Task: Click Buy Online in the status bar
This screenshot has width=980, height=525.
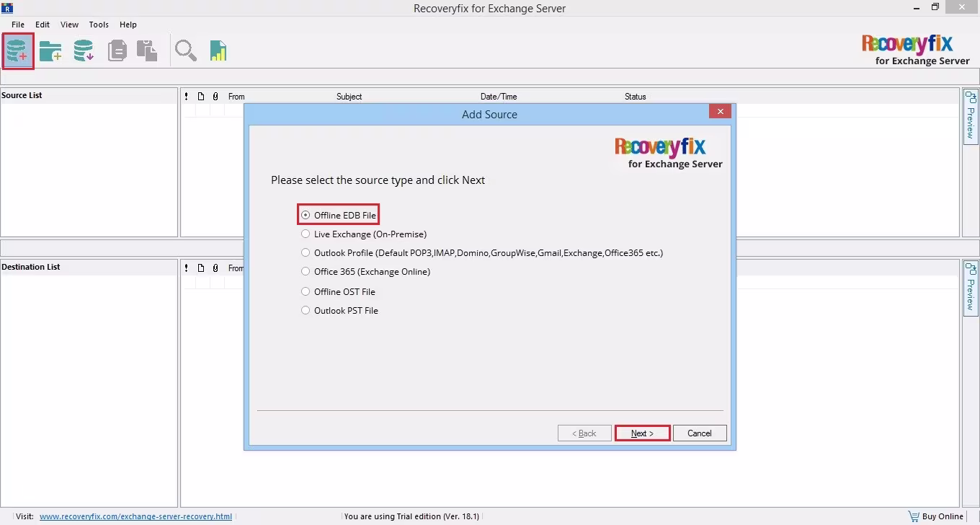Action: (936, 516)
